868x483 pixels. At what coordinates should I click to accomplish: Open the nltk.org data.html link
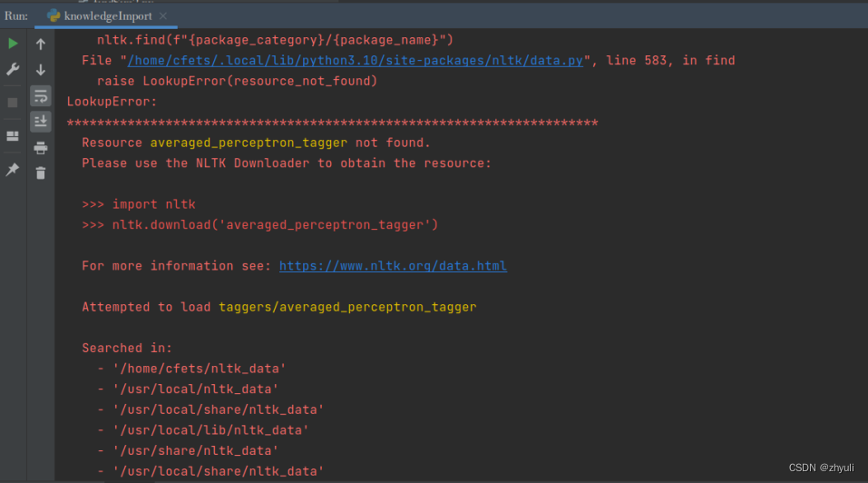393,266
